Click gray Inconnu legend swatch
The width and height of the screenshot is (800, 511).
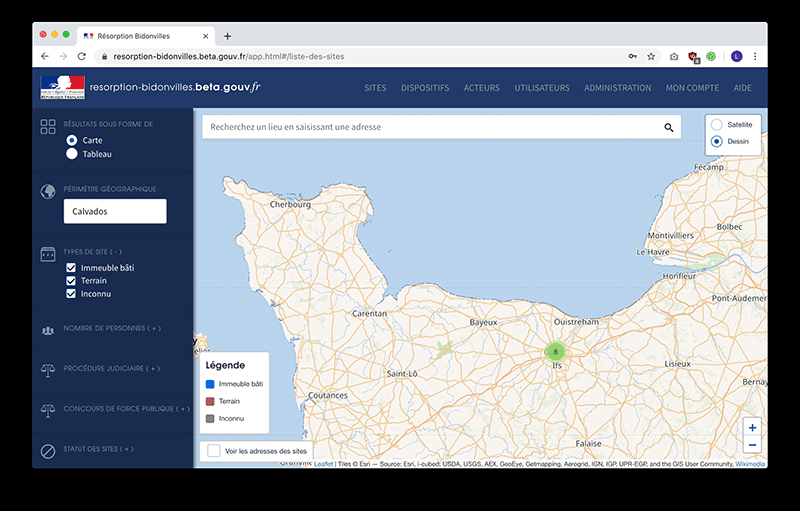pyautogui.click(x=210, y=419)
